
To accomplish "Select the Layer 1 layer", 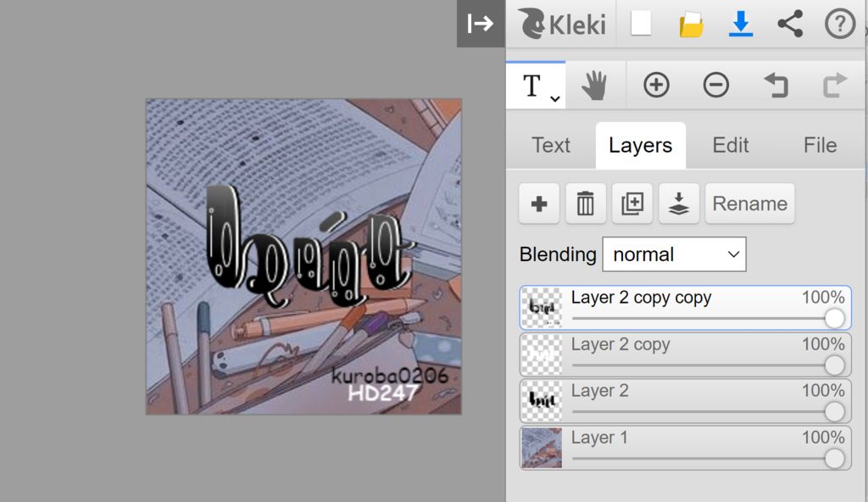I will tap(685, 447).
